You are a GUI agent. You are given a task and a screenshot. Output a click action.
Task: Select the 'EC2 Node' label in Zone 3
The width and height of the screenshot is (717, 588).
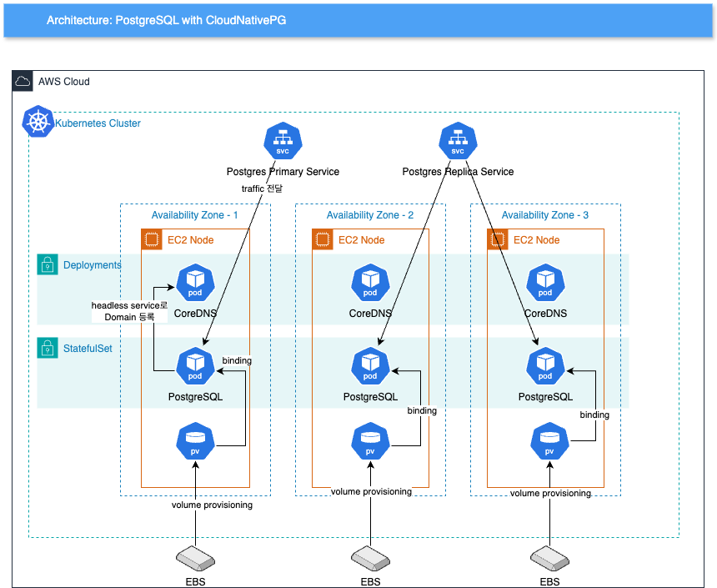[x=537, y=239]
